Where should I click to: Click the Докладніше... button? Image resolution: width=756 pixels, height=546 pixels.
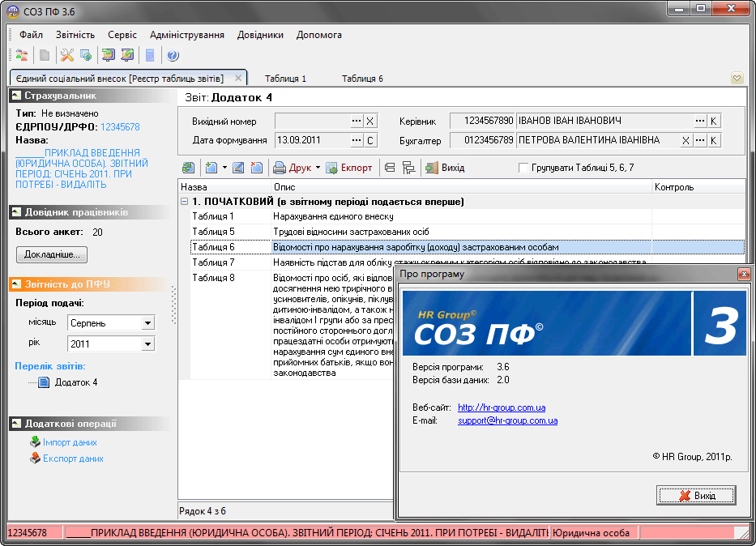[x=52, y=254]
